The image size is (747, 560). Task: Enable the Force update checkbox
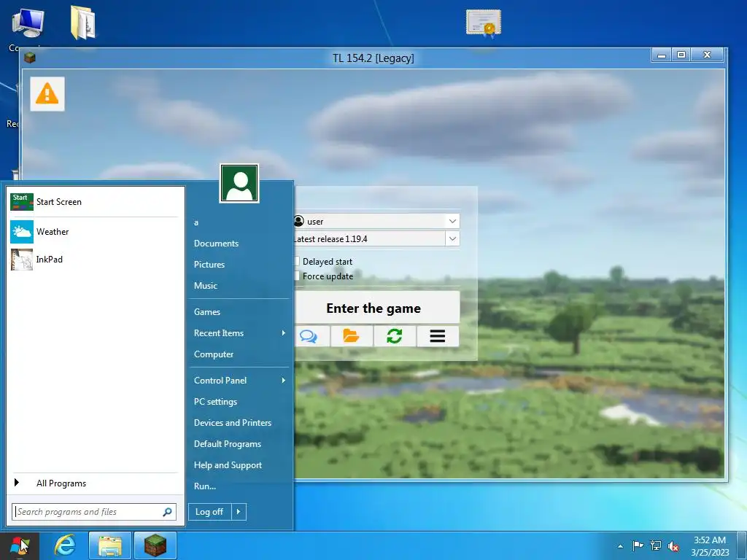pyautogui.click(x=296, y=276)
